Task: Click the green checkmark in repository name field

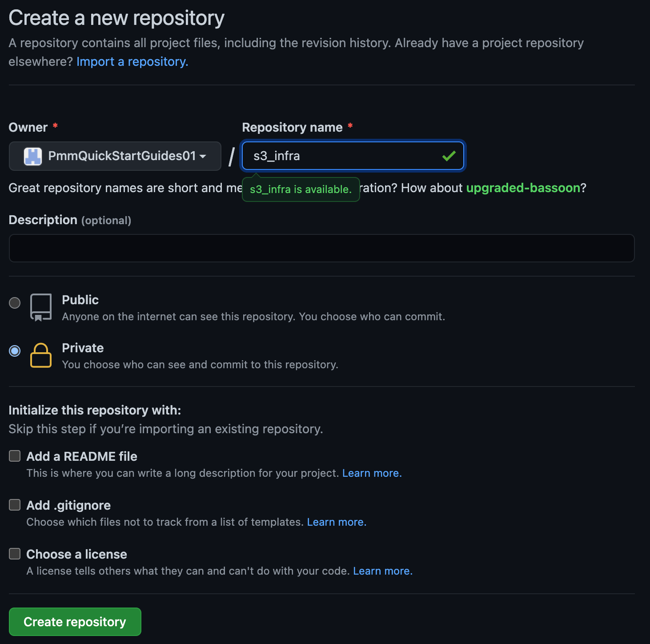Action: point(449,156)
